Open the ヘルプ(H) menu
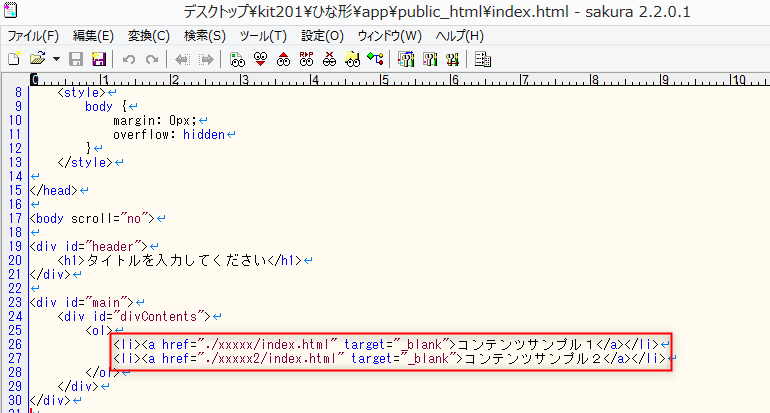Screen dimensions: 770x413 460,36
